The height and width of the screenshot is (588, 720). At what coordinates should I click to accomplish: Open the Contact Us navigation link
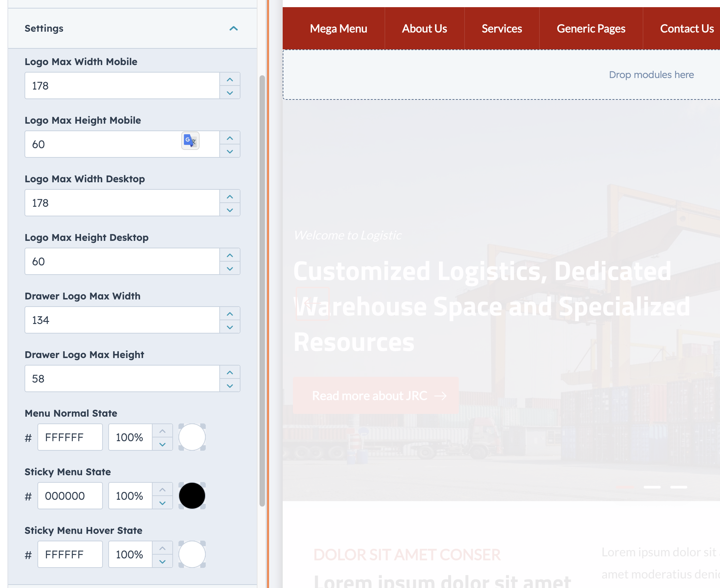point(687,29)
